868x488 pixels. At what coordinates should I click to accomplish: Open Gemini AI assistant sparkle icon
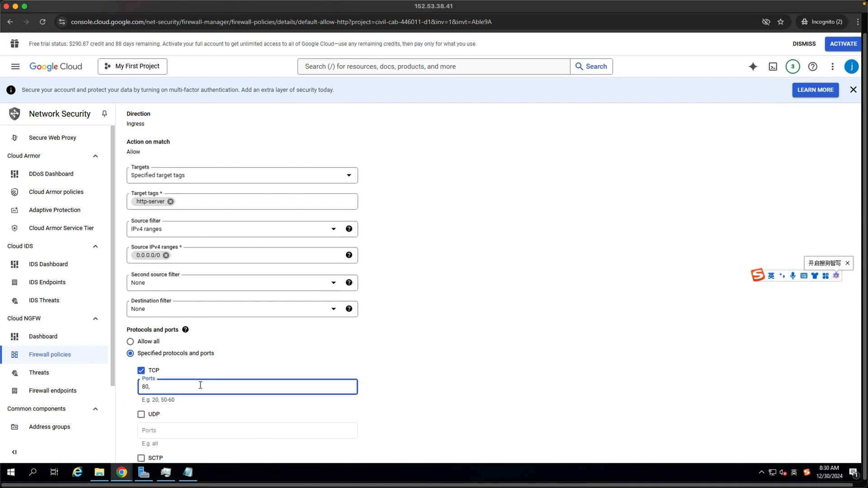pyautogui.click(x=753, y=66)
